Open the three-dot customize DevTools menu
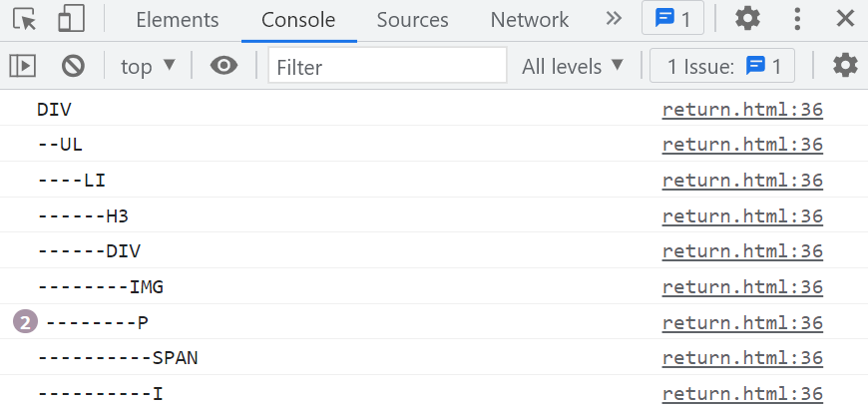The image size is (868, 408). click(797, 19)
